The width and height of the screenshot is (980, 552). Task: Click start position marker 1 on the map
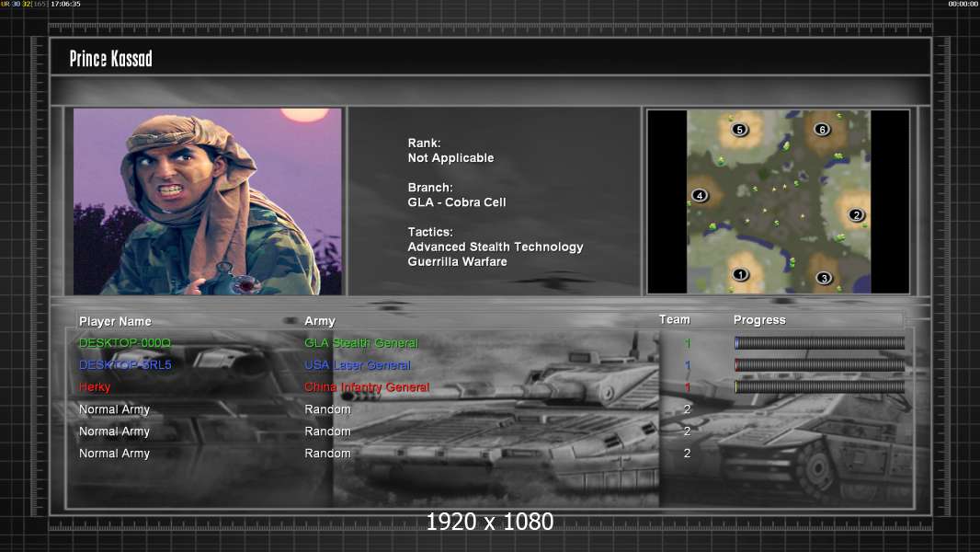click(741, 274)
